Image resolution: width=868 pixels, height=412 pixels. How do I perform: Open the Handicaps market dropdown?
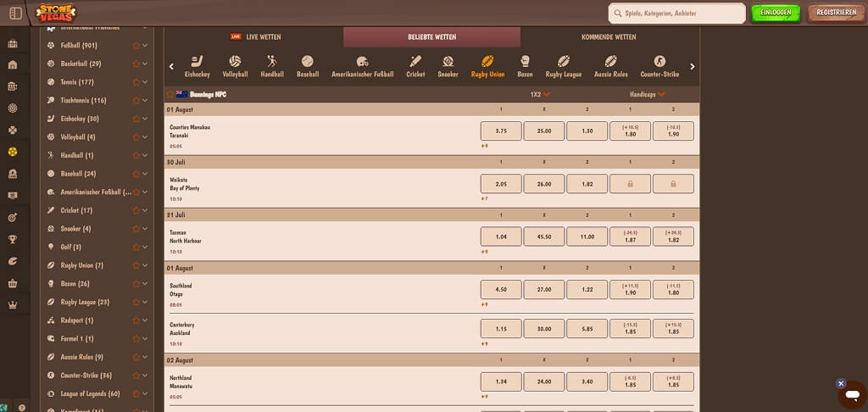pyautogui.click(x=647, y=94)
